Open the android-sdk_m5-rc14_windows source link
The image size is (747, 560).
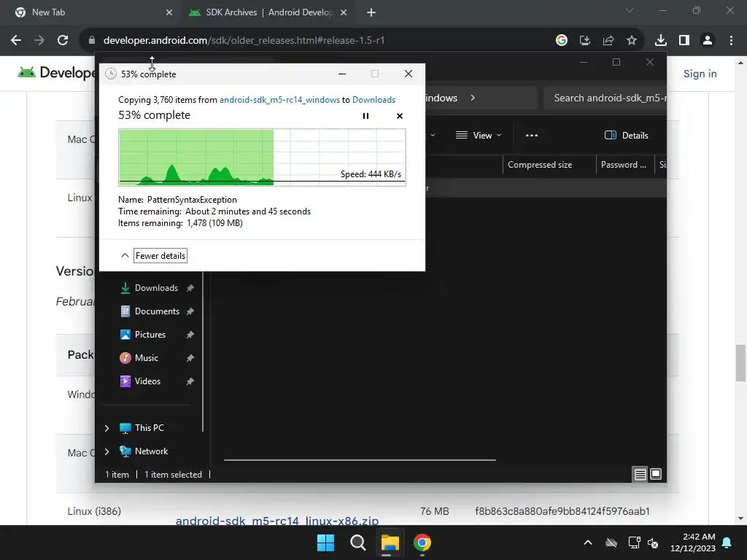coord(279,99)
